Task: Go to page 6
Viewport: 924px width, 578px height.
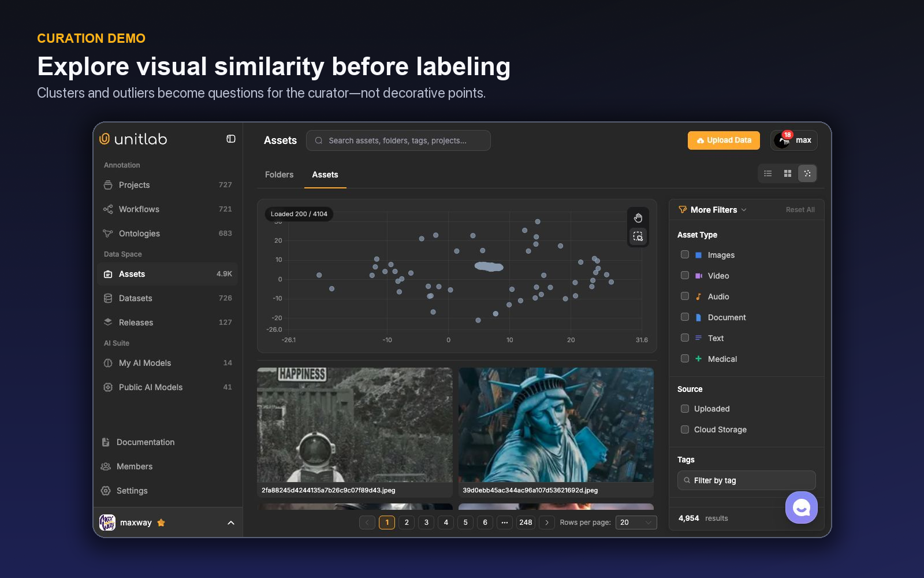Action: (x=485, y=523)
